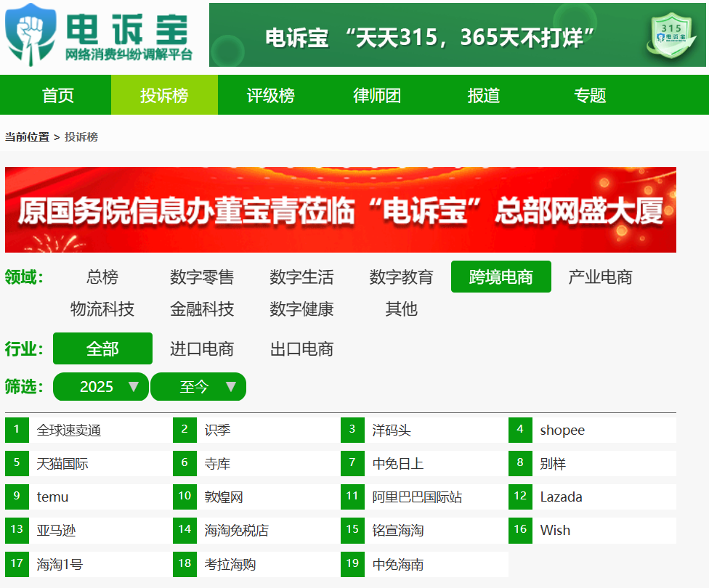Click the 全部 industry button
The height and width of the screenshot is (588, 709).
coord(102,349)
